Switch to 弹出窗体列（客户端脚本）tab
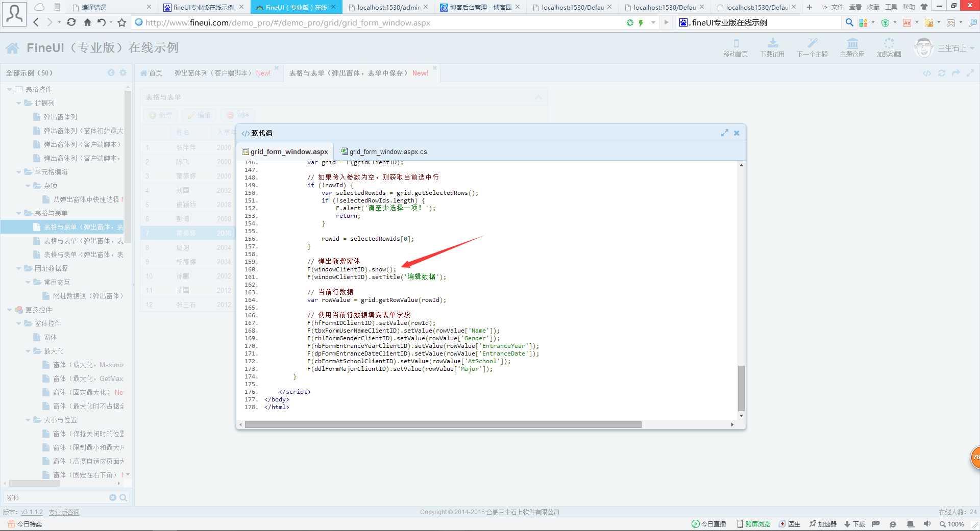980x531 pixels. 223,73
